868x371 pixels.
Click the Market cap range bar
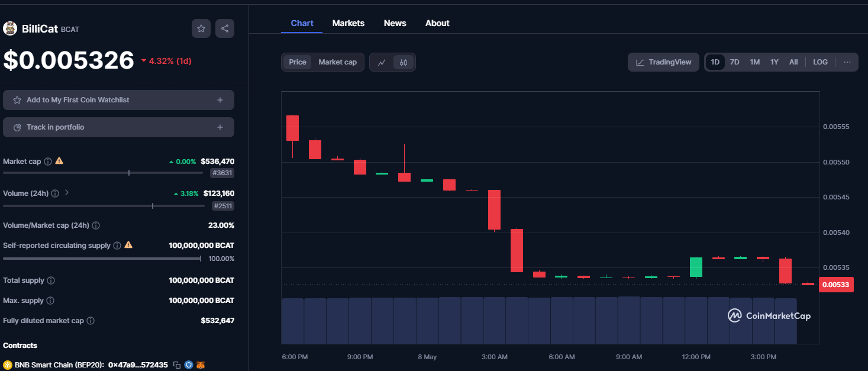click(104, 173)
